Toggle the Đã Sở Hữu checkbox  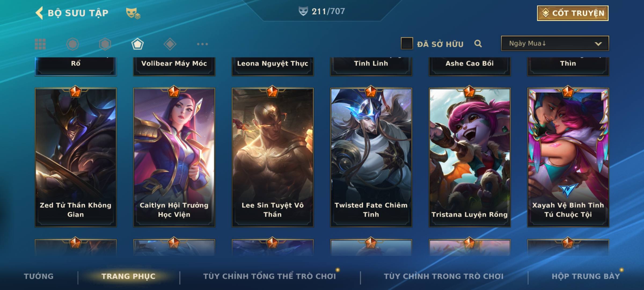click(x=407, y=44)
